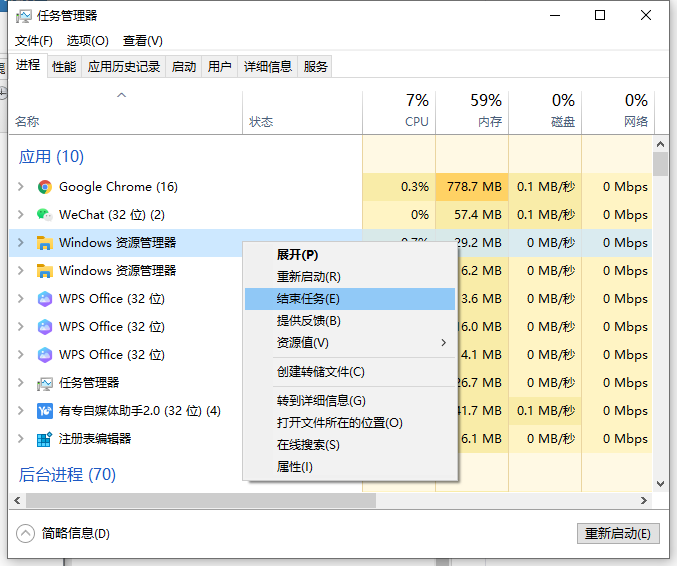Switch to the 性能 tab
This screenshot has height=566, width=677.
coord(63,67)
